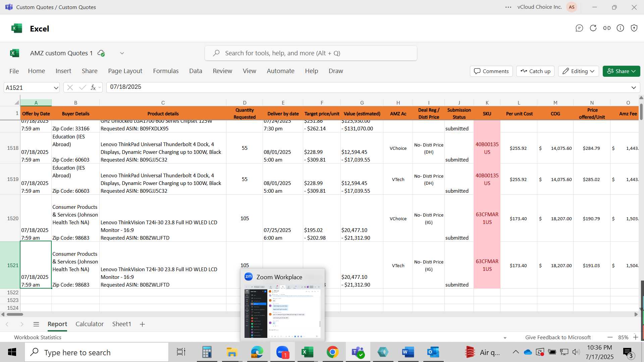Open Zoom from the taskbar
Viewport: 644px width, 362px height.
282,352
